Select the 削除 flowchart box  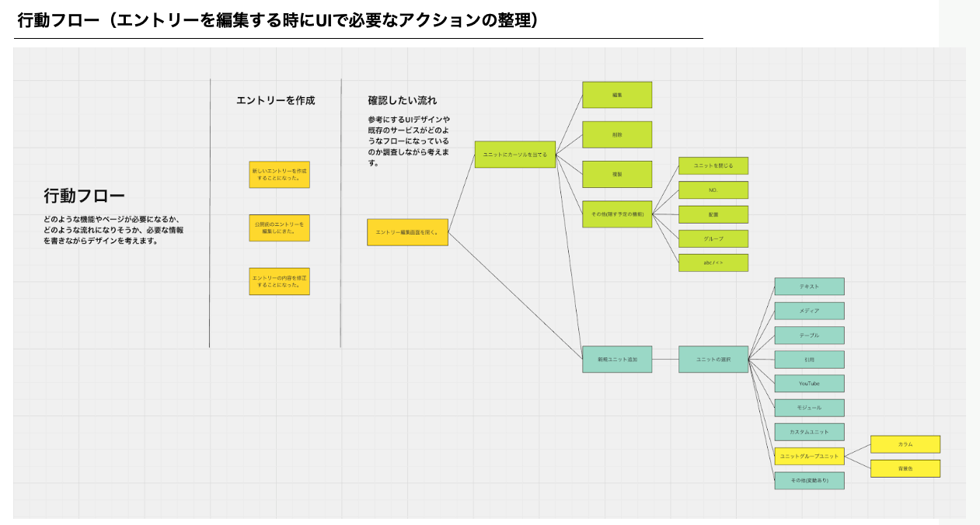point(617,134)
